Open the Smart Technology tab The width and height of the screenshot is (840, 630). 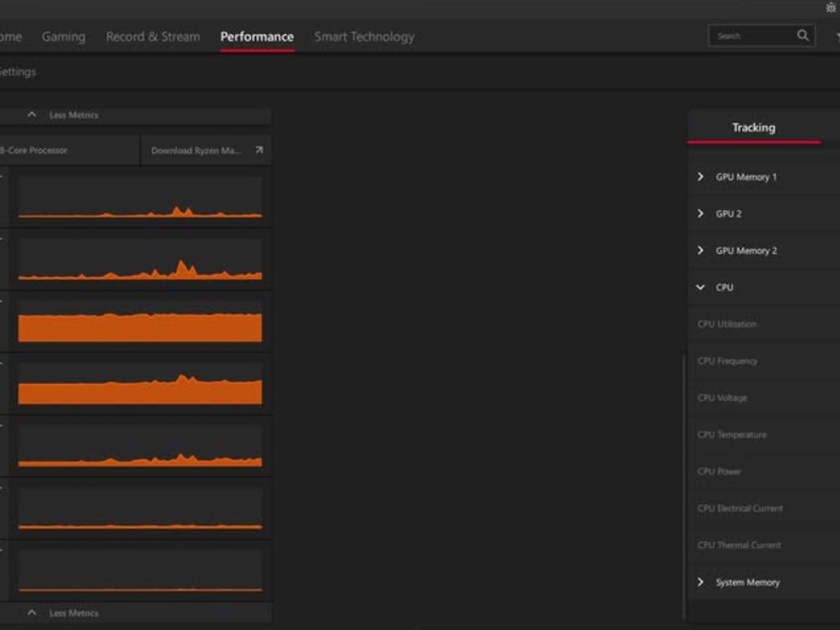coord(364,37)
